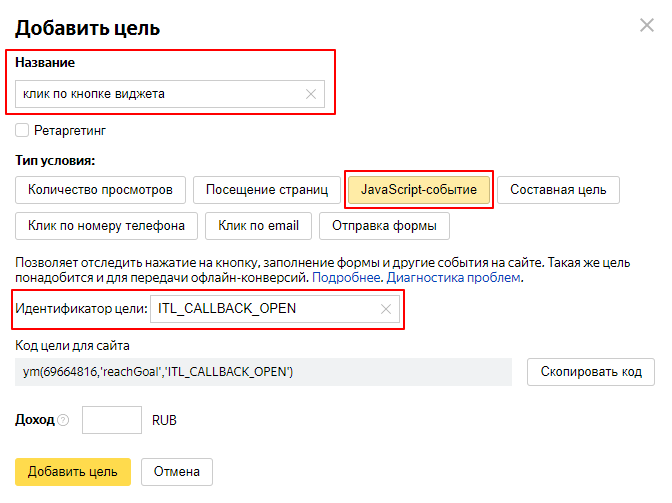The image size is (672, 503).
Task: Select Клик по номеру телефона
Action: click(x=106, y=226)
